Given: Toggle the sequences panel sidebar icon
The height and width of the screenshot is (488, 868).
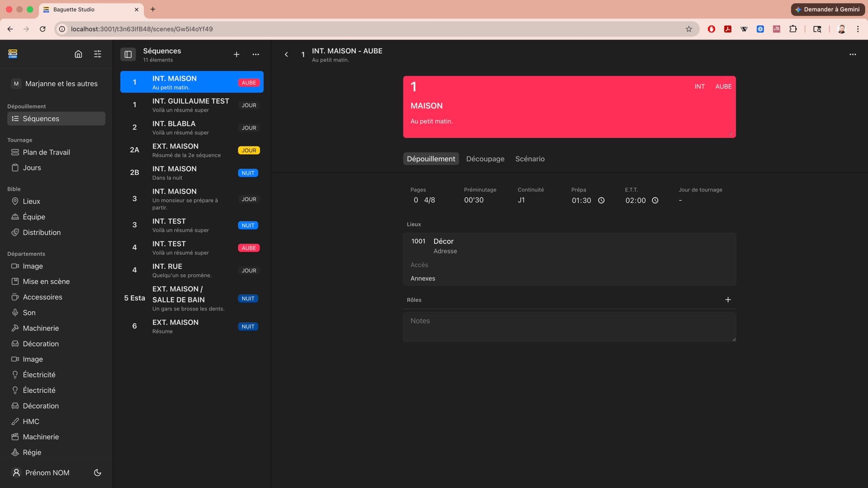Looking at the screenshot, I should pos(128,55).
